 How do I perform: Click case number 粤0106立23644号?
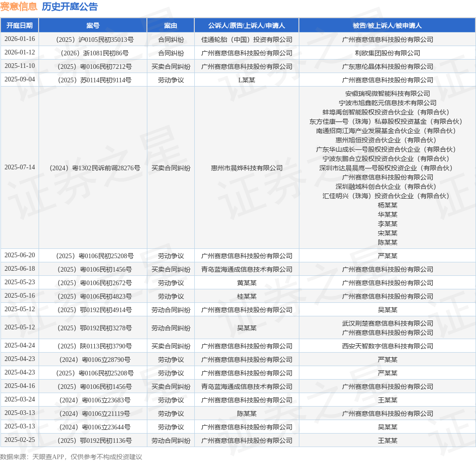click(x=95, y=427)
